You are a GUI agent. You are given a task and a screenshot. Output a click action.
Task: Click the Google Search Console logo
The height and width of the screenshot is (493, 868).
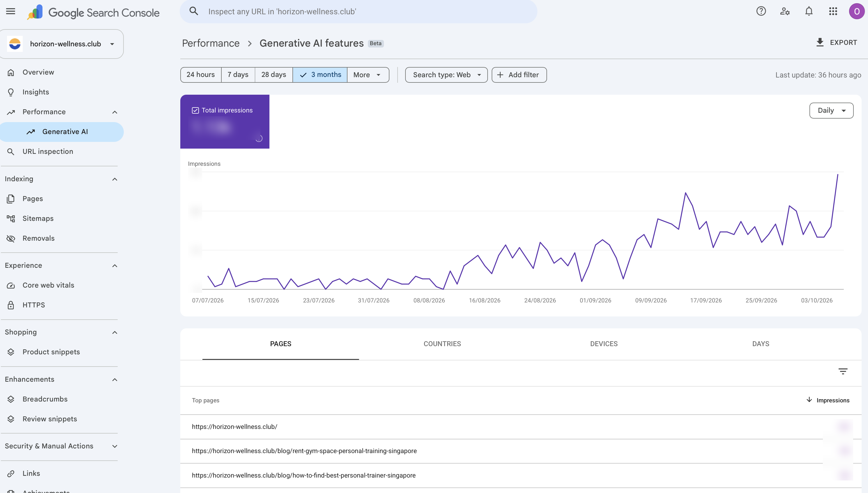93,13
